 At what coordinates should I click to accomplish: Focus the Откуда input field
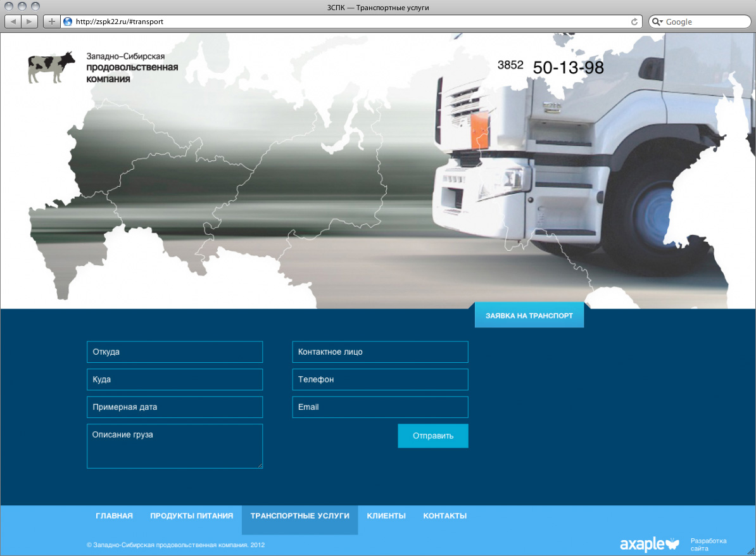tap(175, 352)
